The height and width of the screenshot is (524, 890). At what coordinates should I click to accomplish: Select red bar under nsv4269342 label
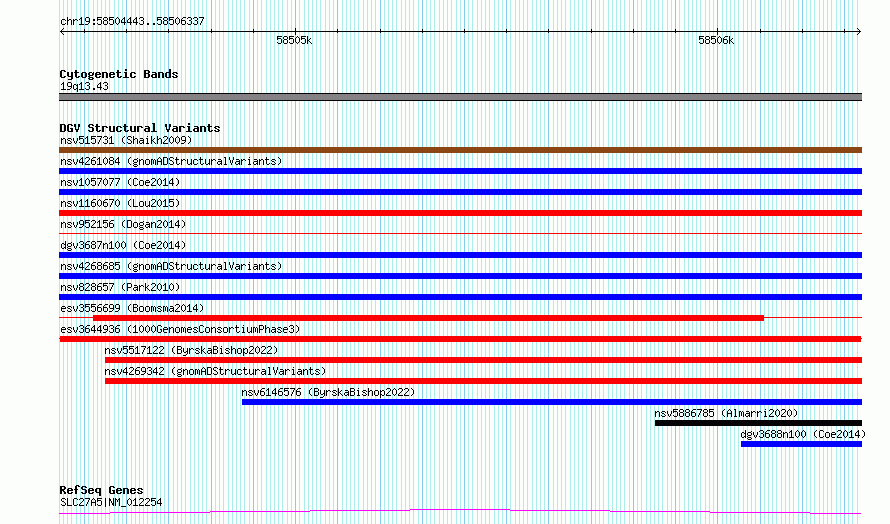click(x=484, y=381)
